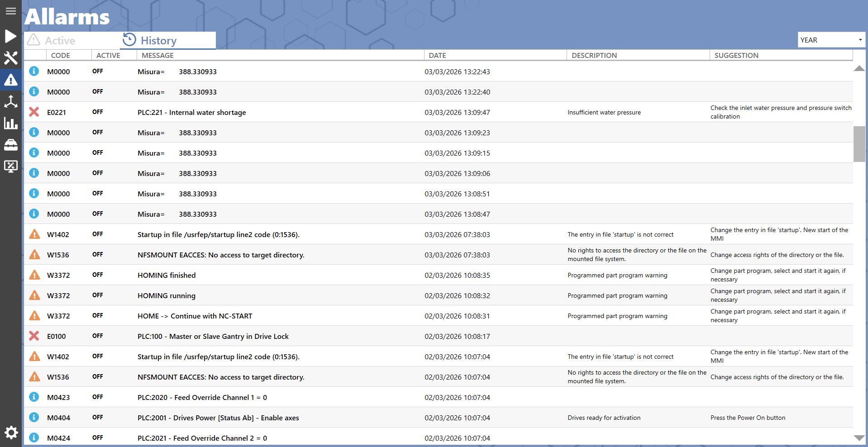The width and height of the screenshot is (868, 447).
Task: Click the info icon of M0423 row
Action: pyautogui.click(x=34, y=397)
